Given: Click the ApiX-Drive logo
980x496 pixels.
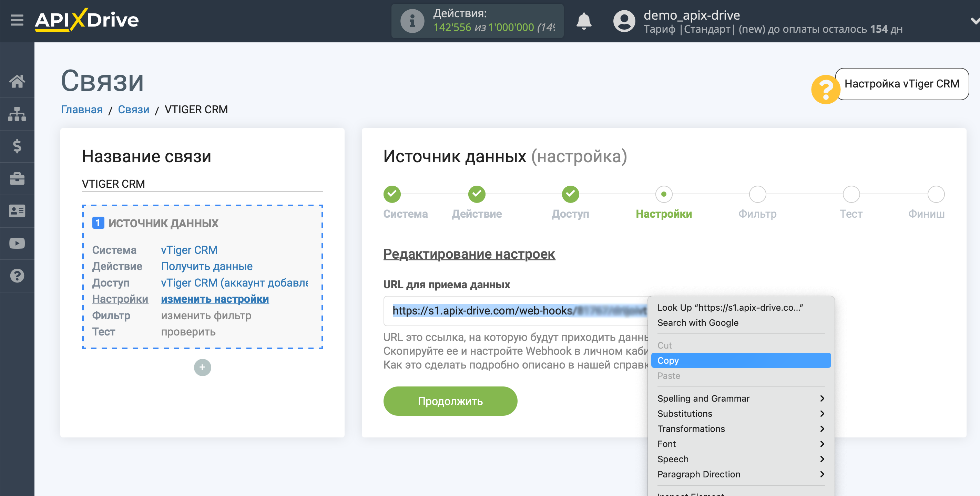Looking at the screenshot, I should pos(87,20).
